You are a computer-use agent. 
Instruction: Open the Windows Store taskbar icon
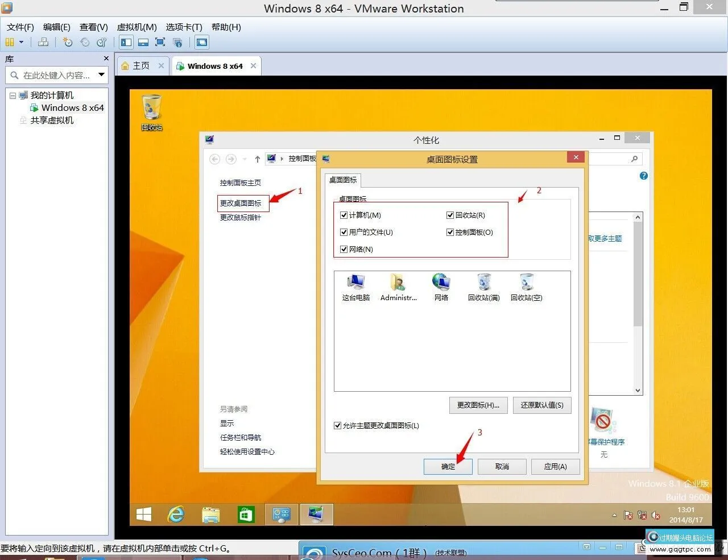[x=246, y=515]
